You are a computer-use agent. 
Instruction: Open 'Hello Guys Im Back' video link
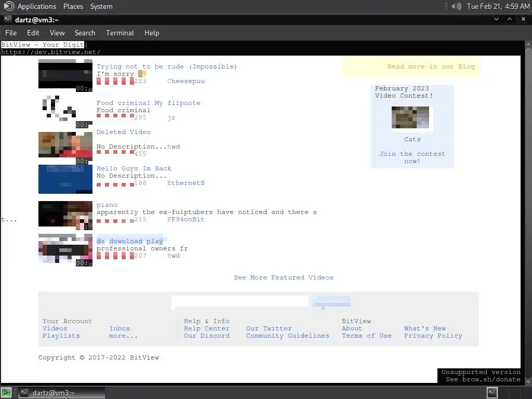pos(134,168)
